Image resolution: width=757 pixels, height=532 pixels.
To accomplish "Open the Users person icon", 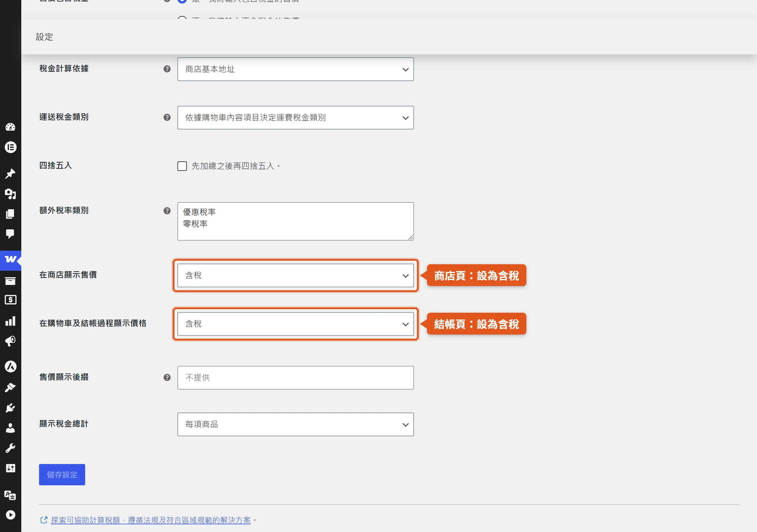I will [10, 428].
